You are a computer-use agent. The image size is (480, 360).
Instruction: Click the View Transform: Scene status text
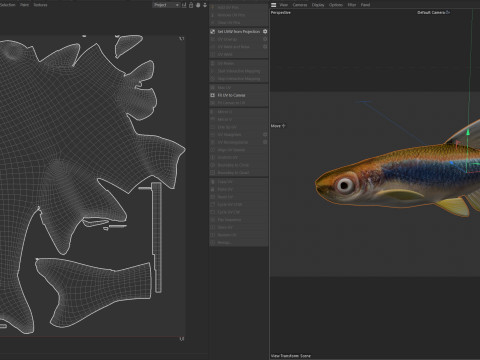[x=291, y=356]
